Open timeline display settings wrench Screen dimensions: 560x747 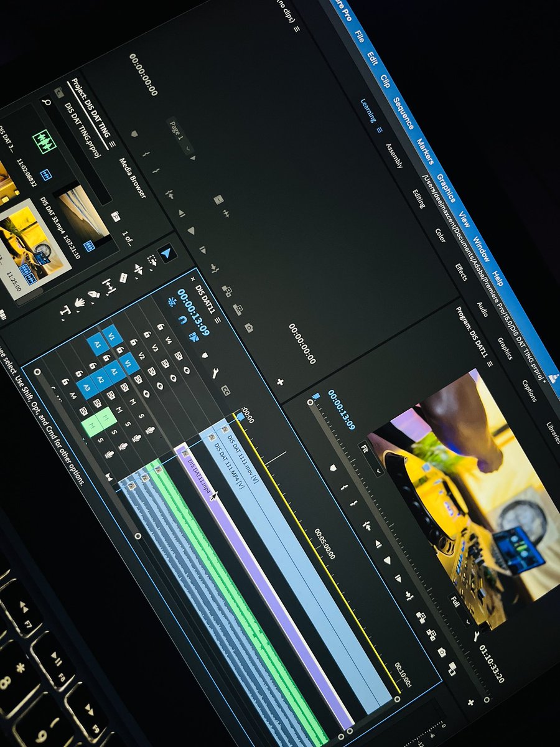coord(215,374)
